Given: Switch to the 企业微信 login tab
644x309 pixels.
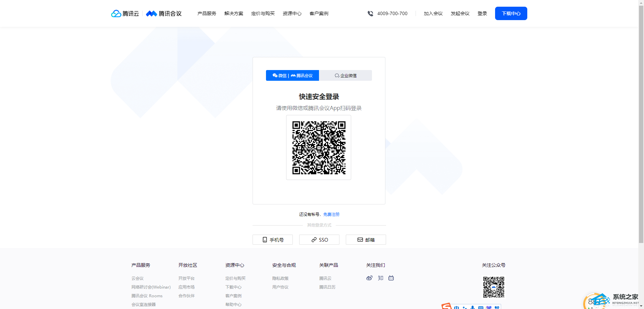Looking at the screenshot, I should click(345, 75).
